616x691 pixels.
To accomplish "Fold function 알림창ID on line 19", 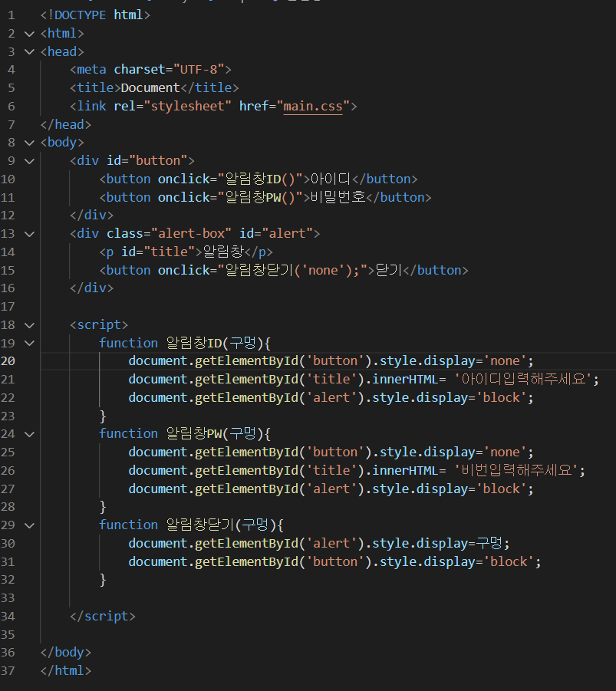I will (29, 344).
